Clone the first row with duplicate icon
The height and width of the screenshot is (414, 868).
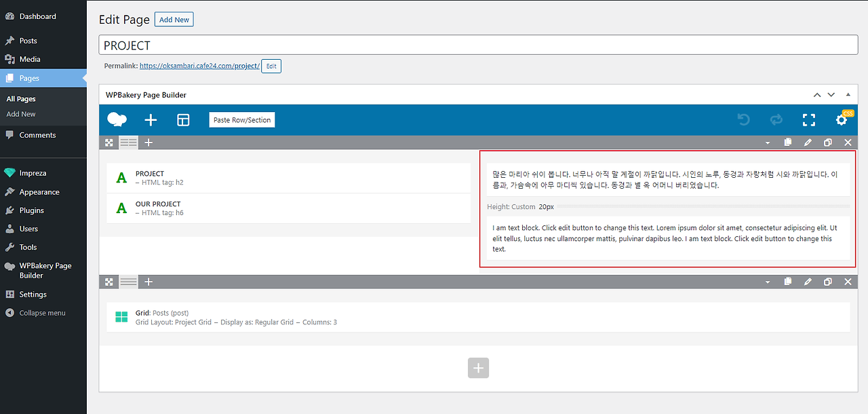[828, 143]
